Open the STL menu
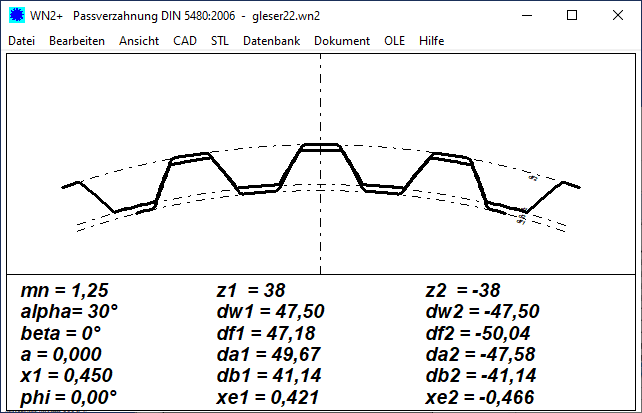 (x=220, y=41)
